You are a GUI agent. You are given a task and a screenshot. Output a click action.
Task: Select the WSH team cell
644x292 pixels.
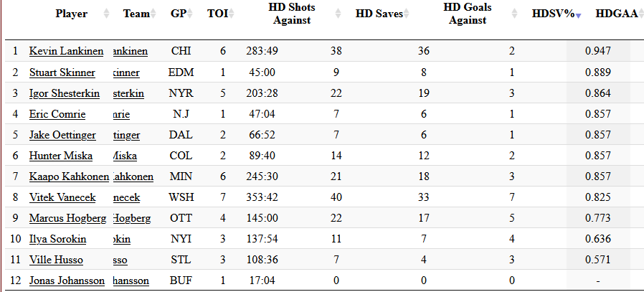click(181, 197)
